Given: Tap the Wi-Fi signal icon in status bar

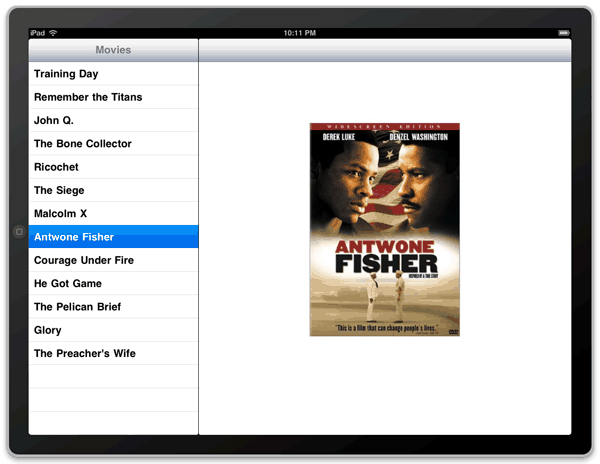Looking at the screenshot, I should (52, 33).
